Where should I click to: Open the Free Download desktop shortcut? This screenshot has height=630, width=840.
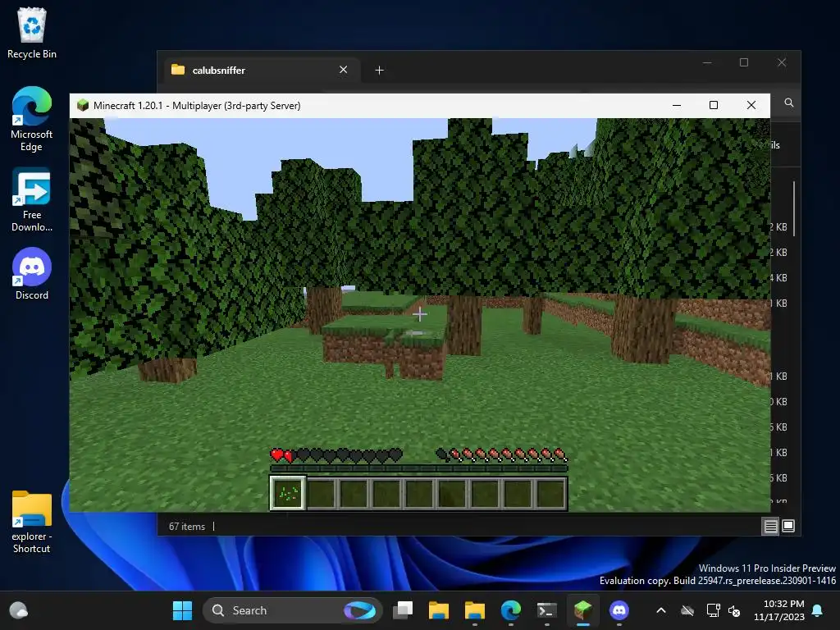[32, 199]
